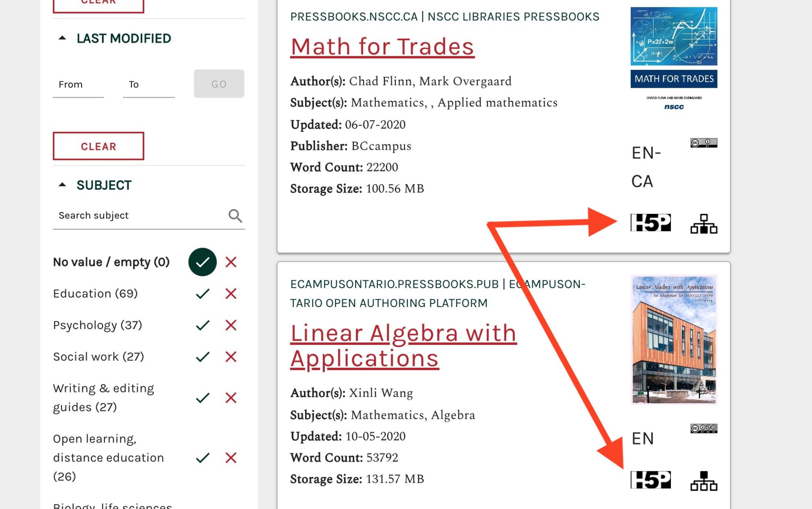Open the Math for Trades book link
This screenshot has width=812, height=509.
tap(382, 46)
